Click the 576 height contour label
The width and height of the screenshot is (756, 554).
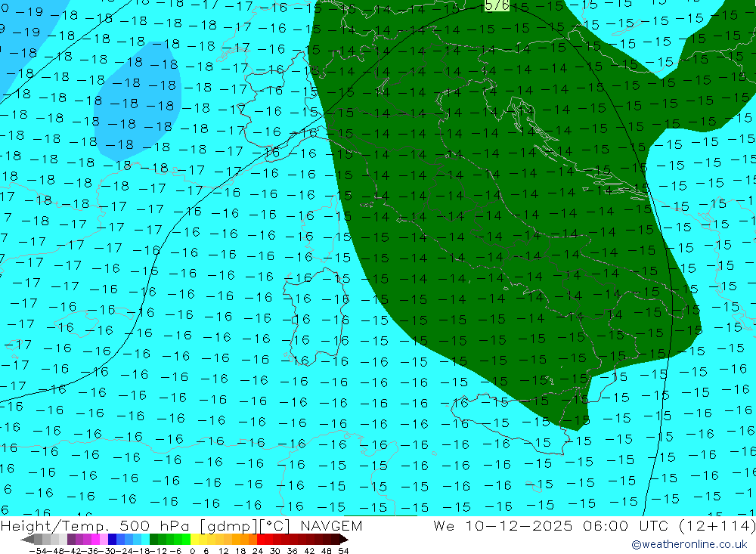click(497, 5)
